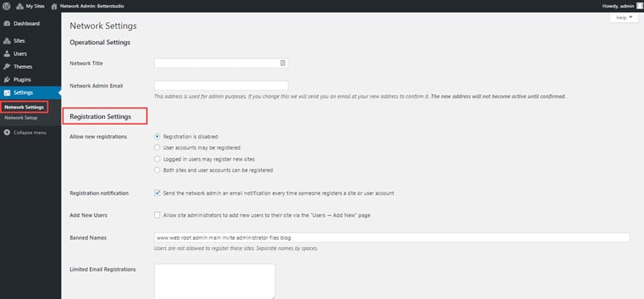The height and width of the screenshot is (299, 644).
Task: Click the Users person icon
Action: (7, 54)
